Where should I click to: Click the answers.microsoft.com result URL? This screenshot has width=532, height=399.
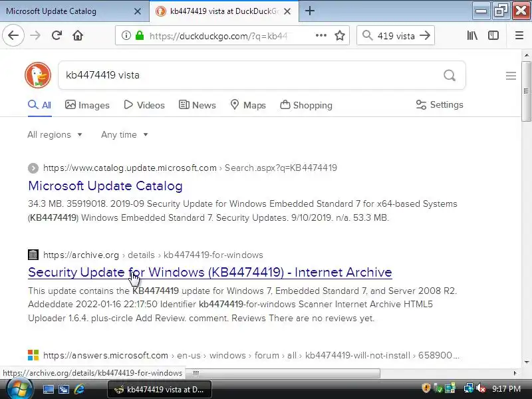(251, 355)
